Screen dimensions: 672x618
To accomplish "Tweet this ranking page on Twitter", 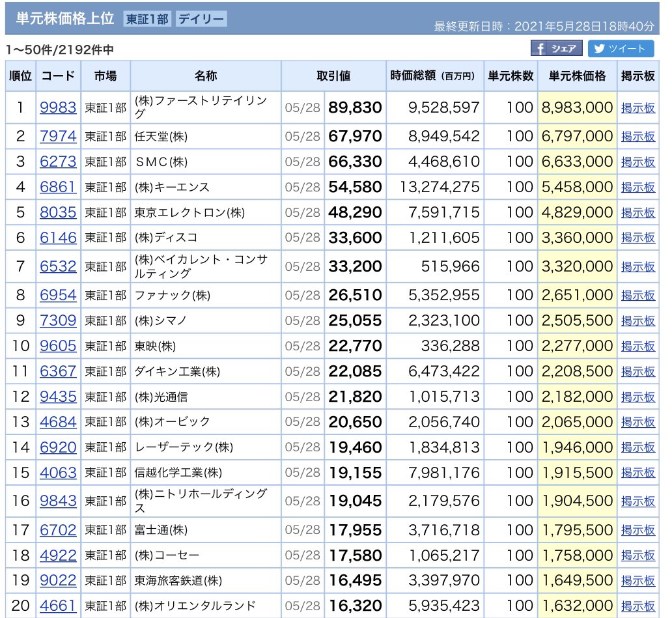I will [x=621, y=48].
